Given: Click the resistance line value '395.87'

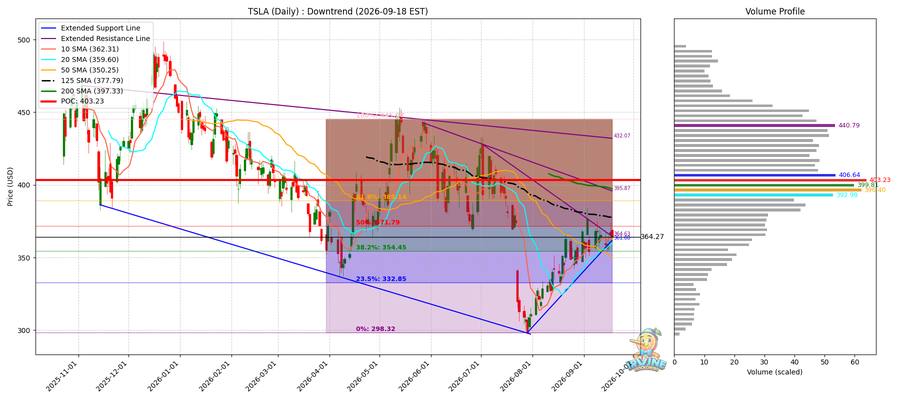Looking at the screenshot, I should [x=622, y=188].
